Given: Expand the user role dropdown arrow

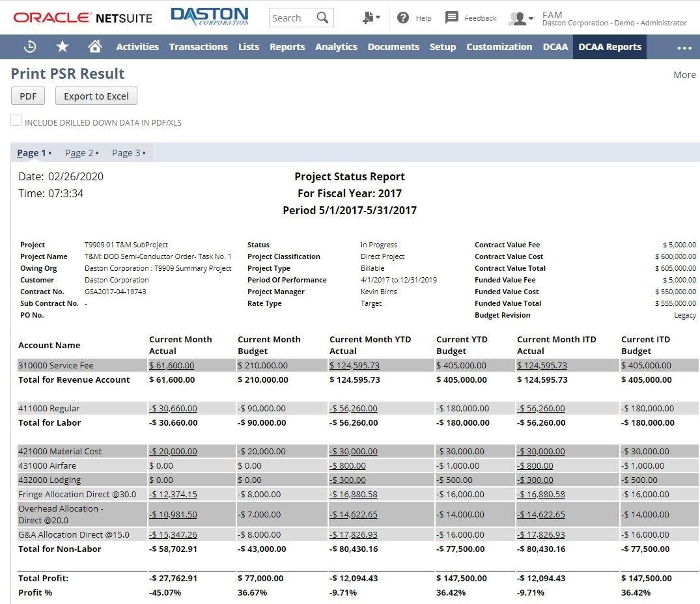Looking at the screenshot, I should click(x=531, y=18).
